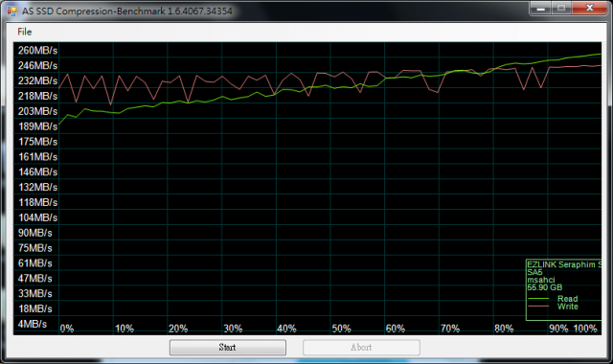Click the 260MB/s axis label
This screenshot has height=364, width=613.
click(37, 51)
